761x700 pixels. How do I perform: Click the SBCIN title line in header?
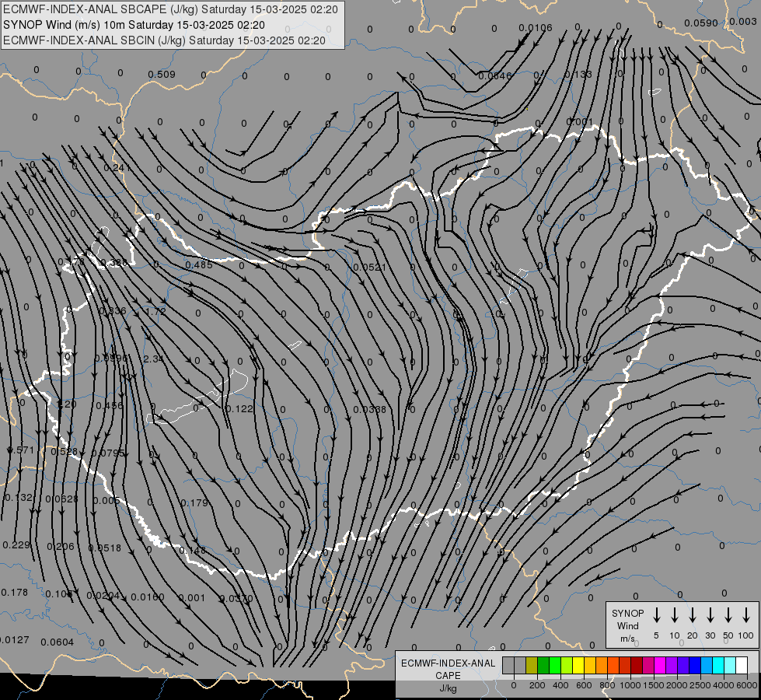(x=164, y=40)
